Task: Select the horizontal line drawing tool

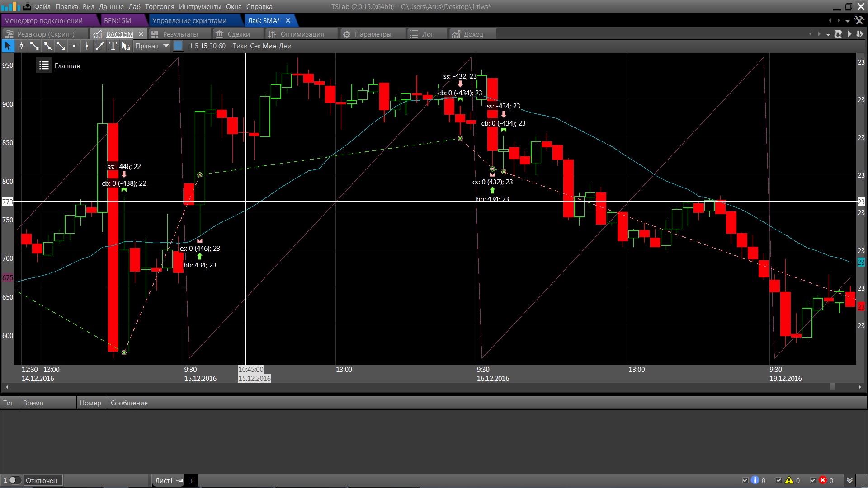Action: click(74, 46)
